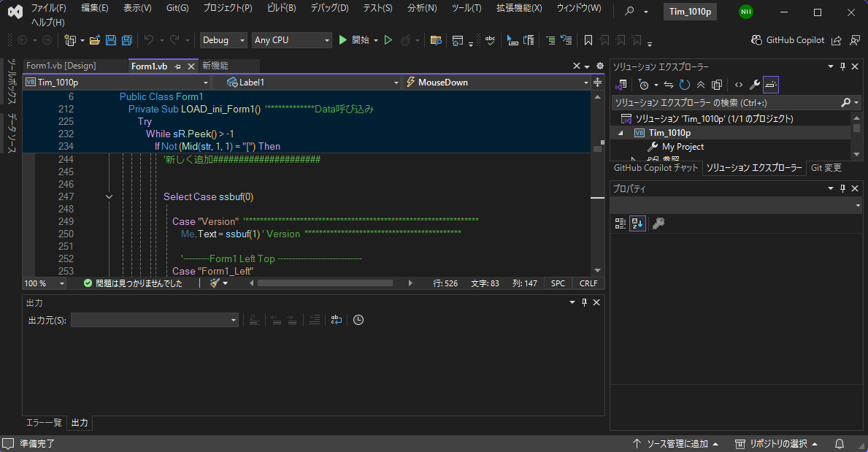This screenshot has height=452, width=868.
Task: Toggle the pin on Form1.vb tab
Action: (177, 66)
